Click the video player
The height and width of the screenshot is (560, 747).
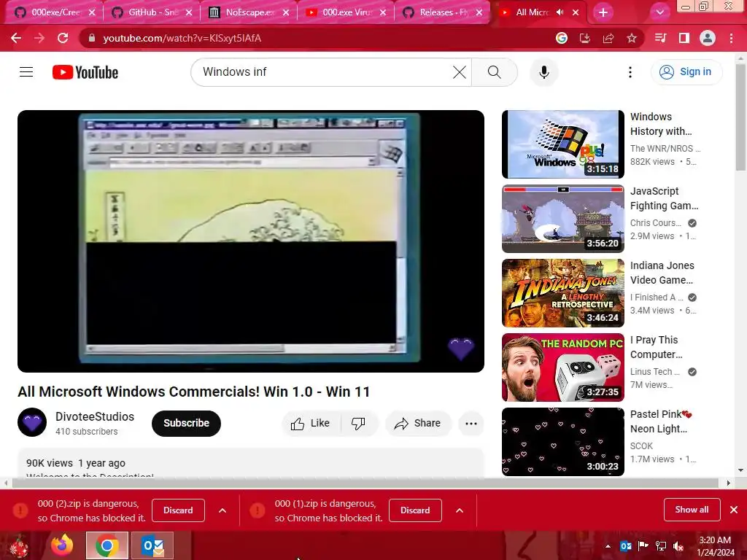[251, 241]
